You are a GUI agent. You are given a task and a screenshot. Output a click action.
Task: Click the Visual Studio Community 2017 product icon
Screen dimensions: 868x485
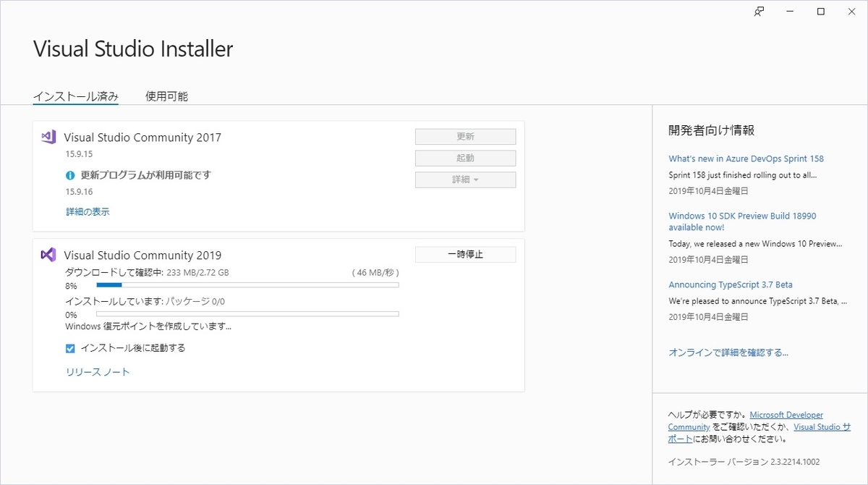(47, 137)
